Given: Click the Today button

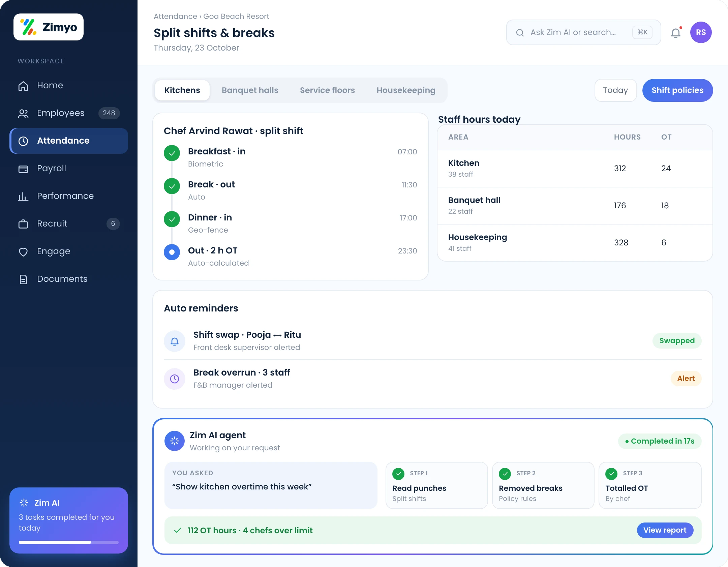Looking at the screenshot, I should point(615,90).
